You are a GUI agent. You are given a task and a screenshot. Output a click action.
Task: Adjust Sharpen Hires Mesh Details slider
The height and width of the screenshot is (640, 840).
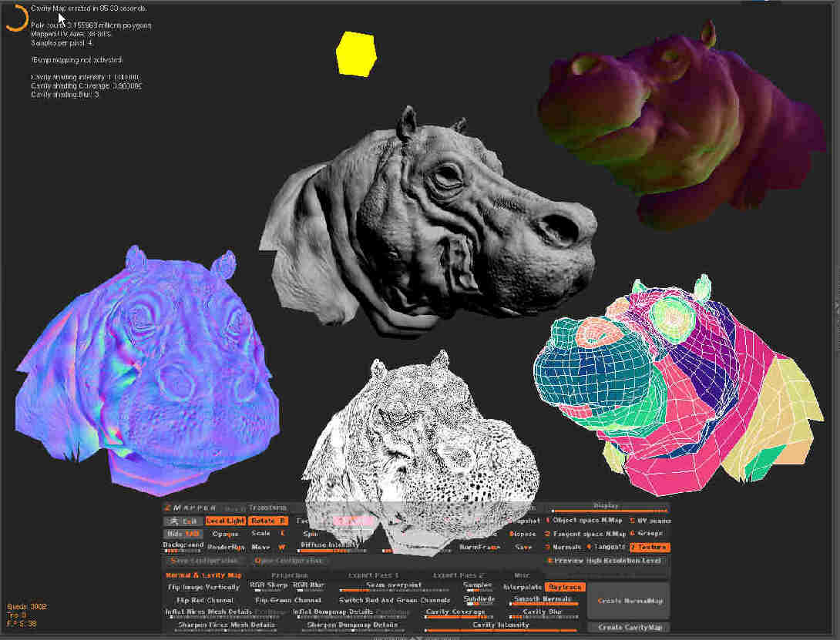tap(226, 625)
